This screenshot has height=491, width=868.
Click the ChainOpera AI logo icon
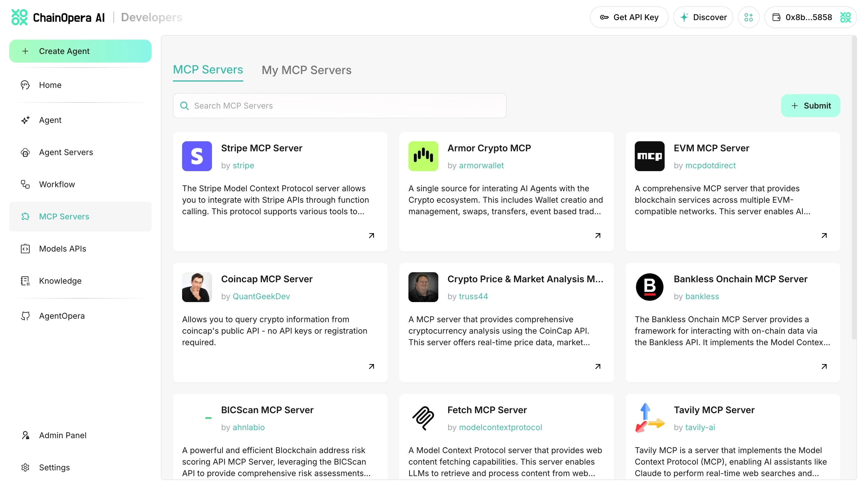pyautogui.click(x=19, y=17)
